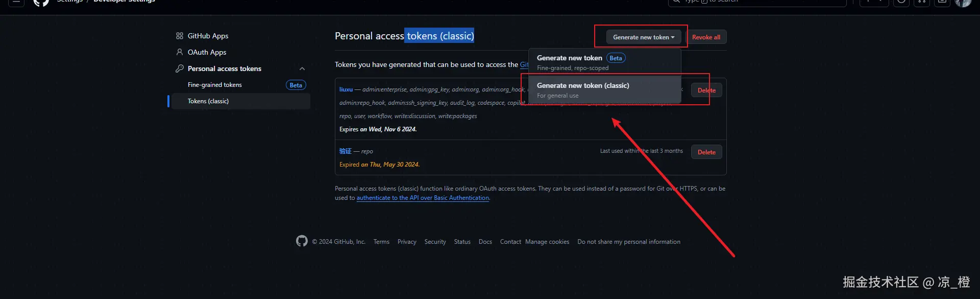This screenshot has width=980, height=299.
Task: Choose Generate new token (classic) option
Action: click(604, 90)
